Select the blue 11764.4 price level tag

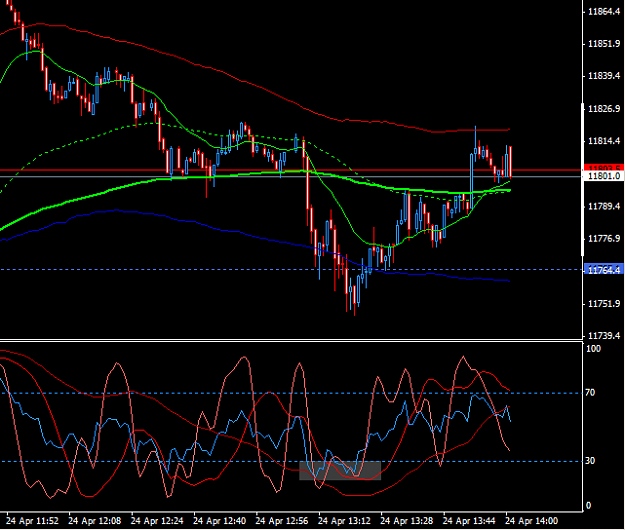[x=604, y=270]
